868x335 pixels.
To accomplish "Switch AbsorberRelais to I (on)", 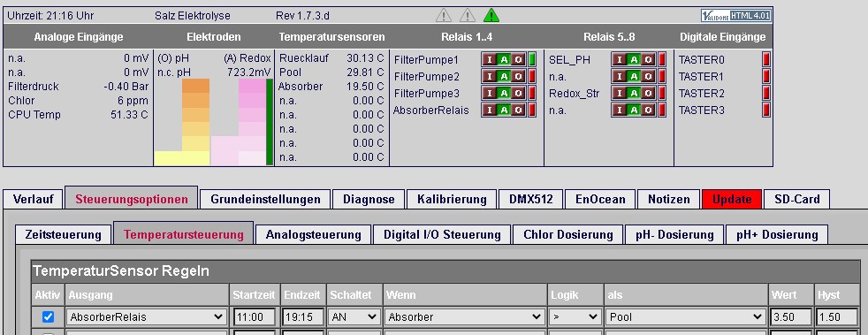I will (x=490, y=110).
